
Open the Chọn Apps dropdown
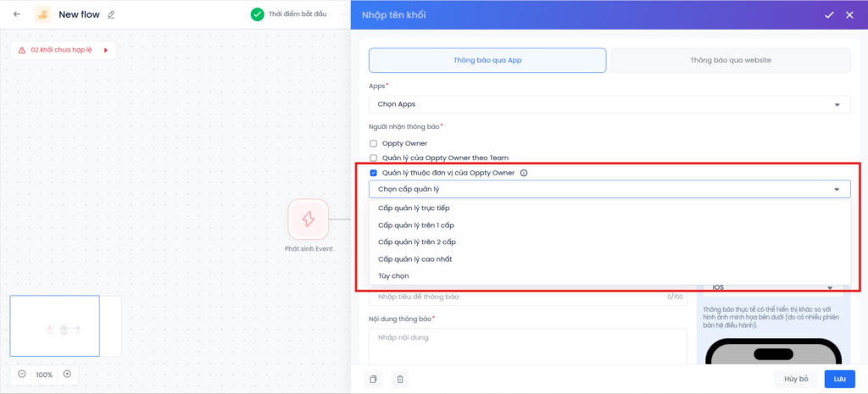tap(609, 104)
